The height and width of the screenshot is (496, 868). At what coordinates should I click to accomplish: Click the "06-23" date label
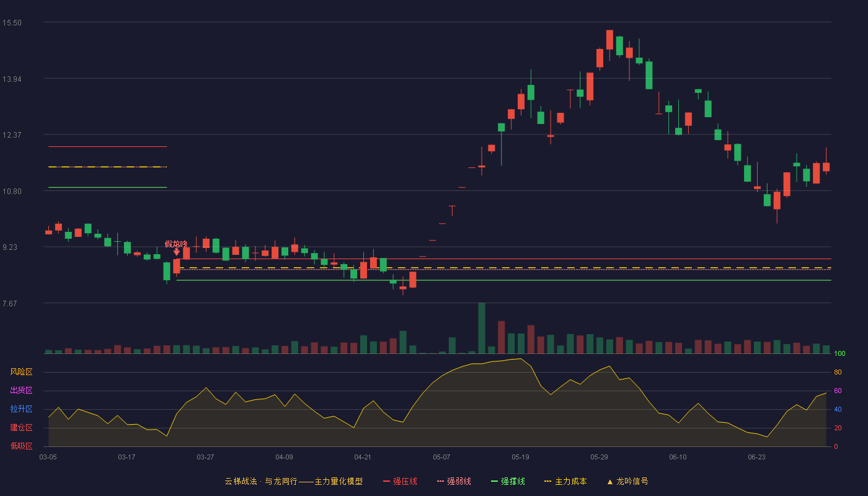click(756, 457)
